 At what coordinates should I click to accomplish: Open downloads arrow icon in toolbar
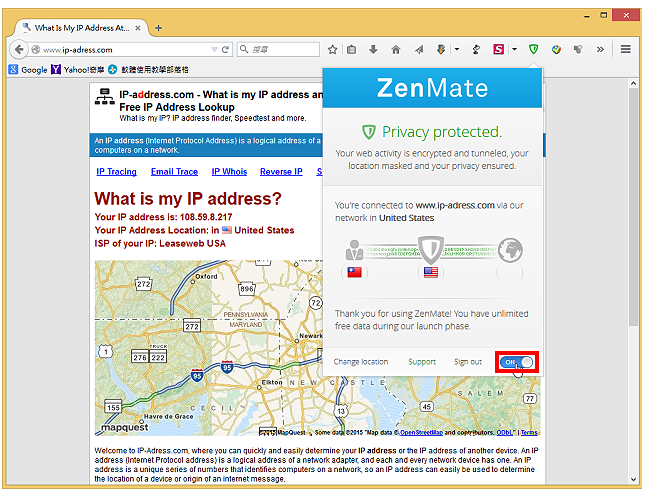(373, 50)
